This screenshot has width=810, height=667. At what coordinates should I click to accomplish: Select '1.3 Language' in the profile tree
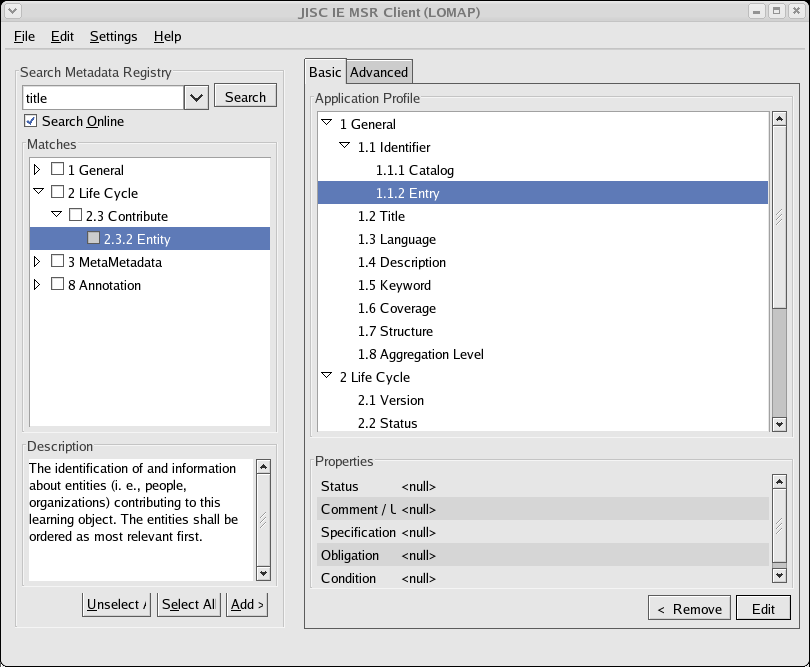pos(543,239)
